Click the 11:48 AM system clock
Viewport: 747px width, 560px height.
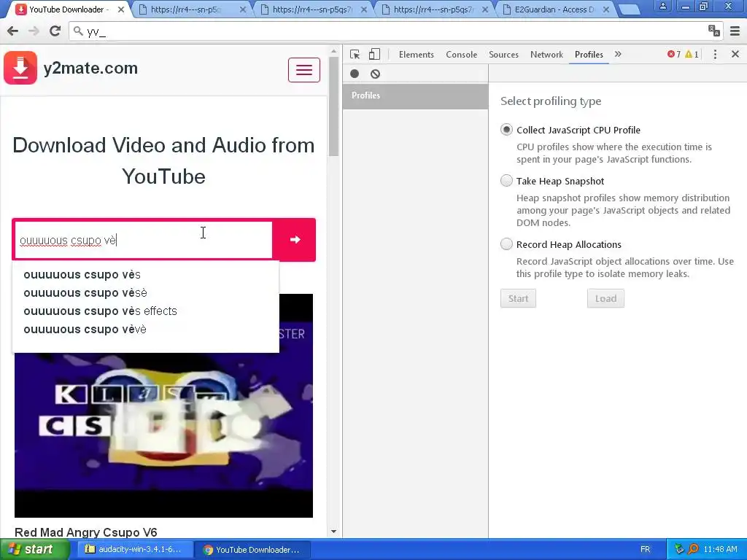click(720, 549)
